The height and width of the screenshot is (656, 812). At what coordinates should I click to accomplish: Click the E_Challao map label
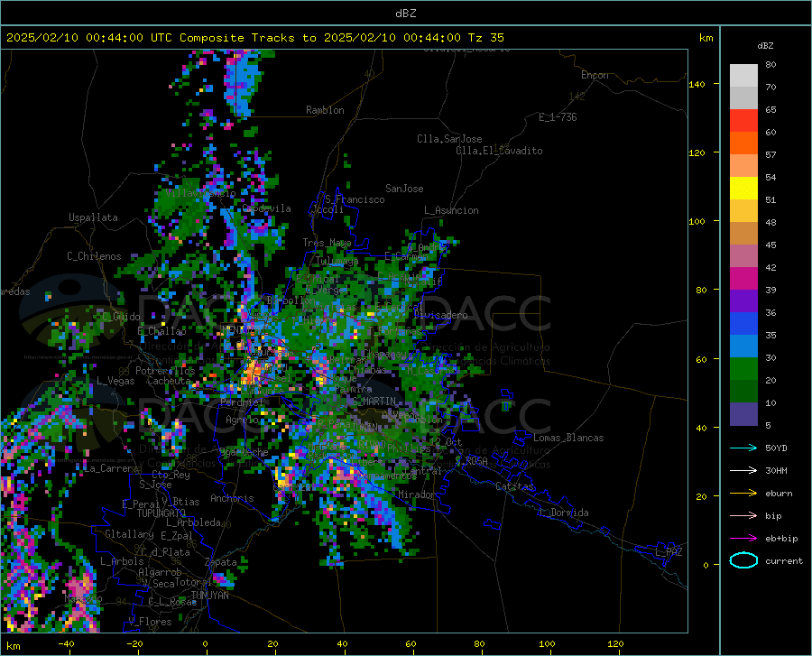point(161,331)
